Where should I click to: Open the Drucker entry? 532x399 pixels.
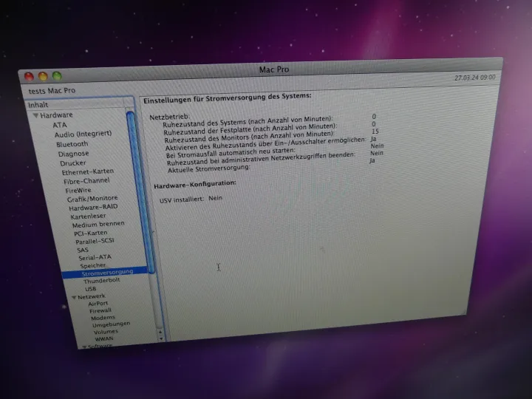[x=73, y=163]
